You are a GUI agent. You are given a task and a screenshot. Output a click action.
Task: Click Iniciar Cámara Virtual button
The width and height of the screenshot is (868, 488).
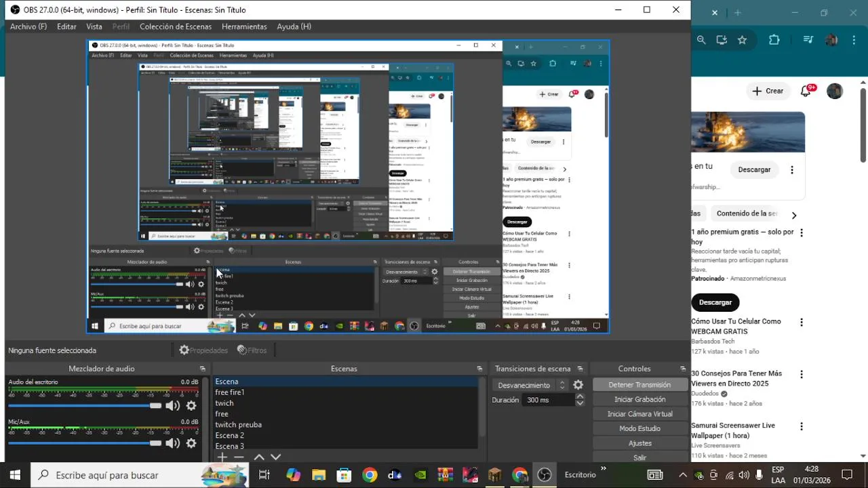(639, 413)
